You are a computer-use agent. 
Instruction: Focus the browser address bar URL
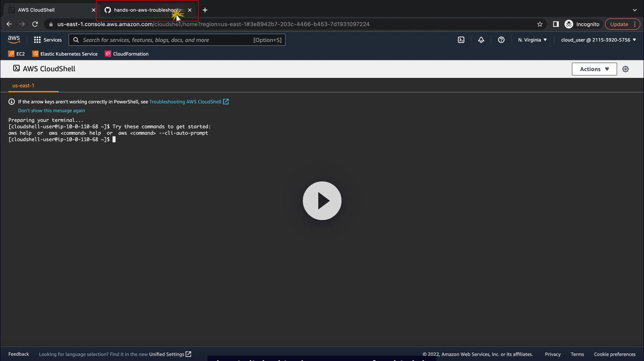point(213,24)
